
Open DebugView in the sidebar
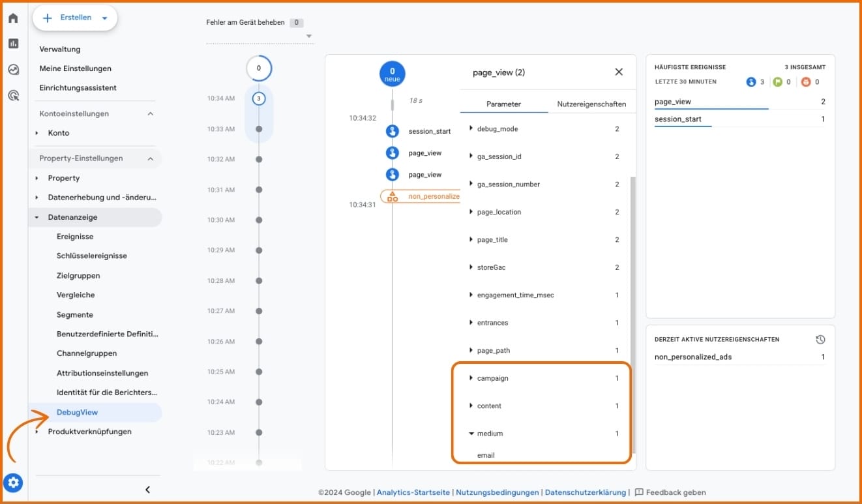pyautogui.click(x=77, y=412)
